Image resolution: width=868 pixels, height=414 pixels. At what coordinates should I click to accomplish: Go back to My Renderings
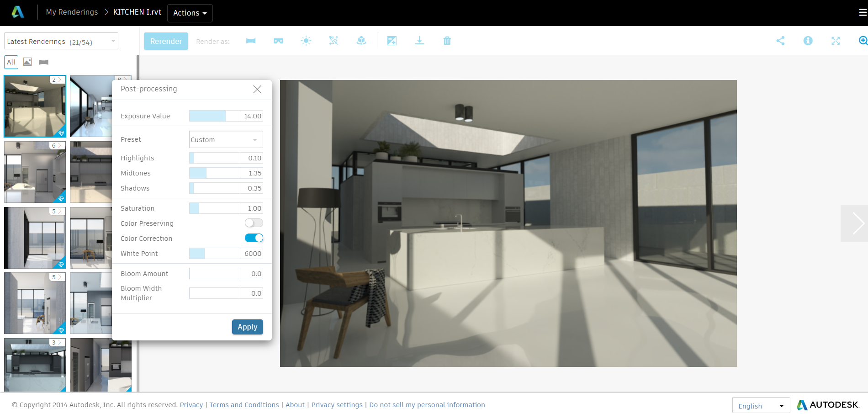pyautogui.click(x=71, y=12)
